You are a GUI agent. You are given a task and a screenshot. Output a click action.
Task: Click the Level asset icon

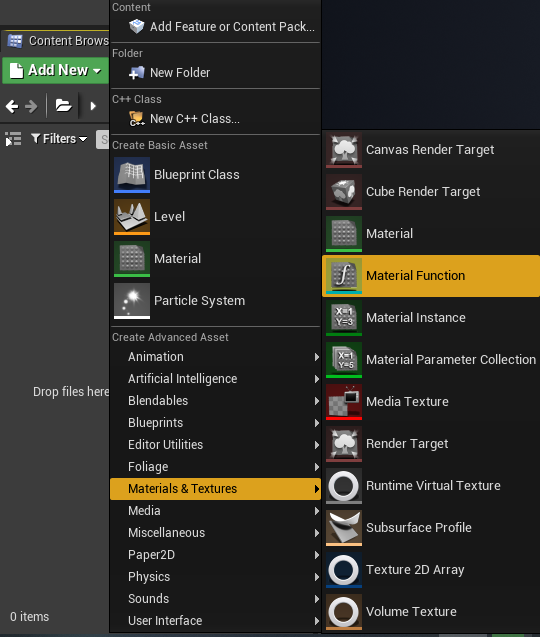pos(132,217)
